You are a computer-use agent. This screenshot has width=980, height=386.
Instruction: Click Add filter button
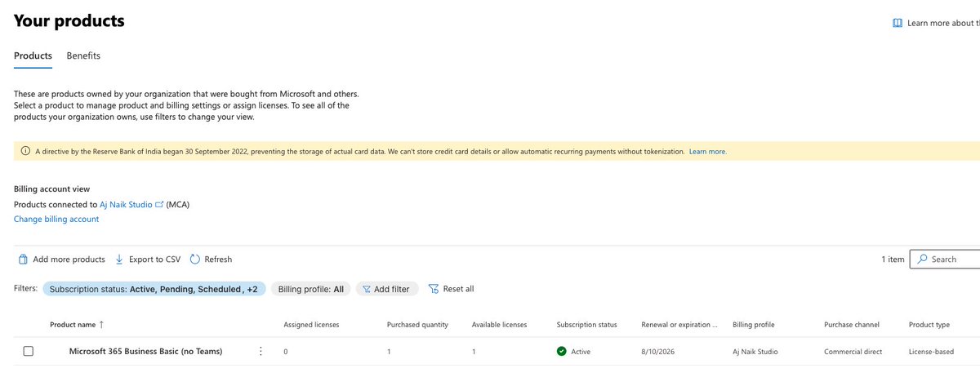click(x=387, y=289)
